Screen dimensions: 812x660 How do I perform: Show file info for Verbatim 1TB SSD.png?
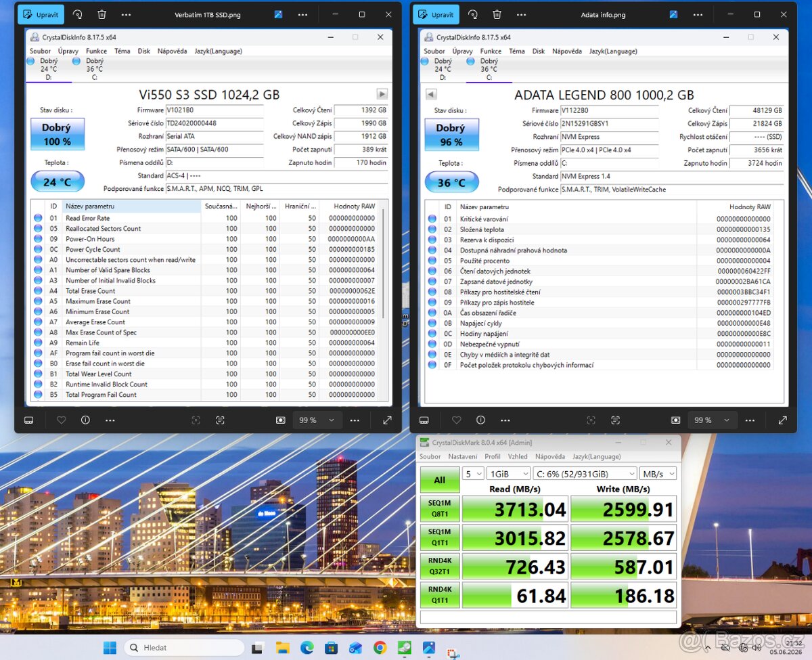pyautogui.click(x=85, y=420)
